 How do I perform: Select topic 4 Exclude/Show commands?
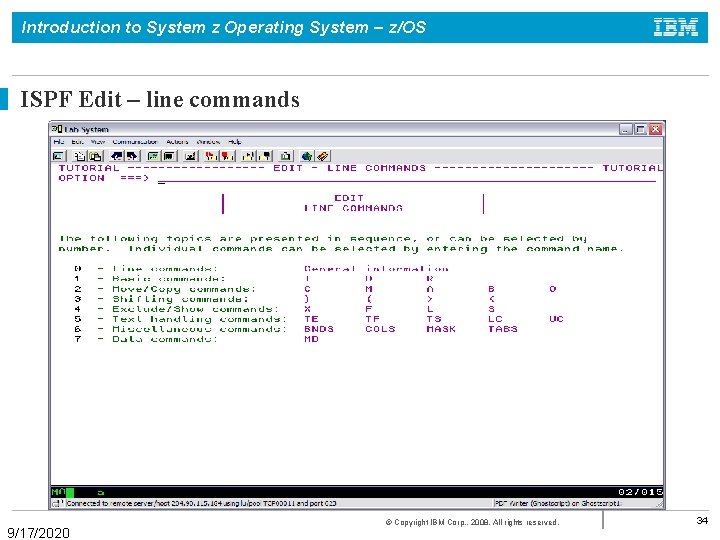[176, 309]
